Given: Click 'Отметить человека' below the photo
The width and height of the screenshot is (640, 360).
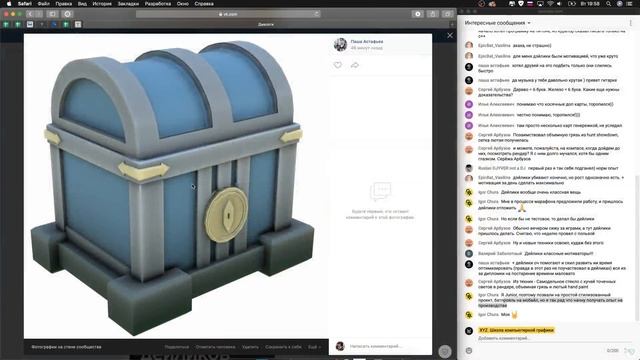Looking at the screenshot, I should [215, 347].
